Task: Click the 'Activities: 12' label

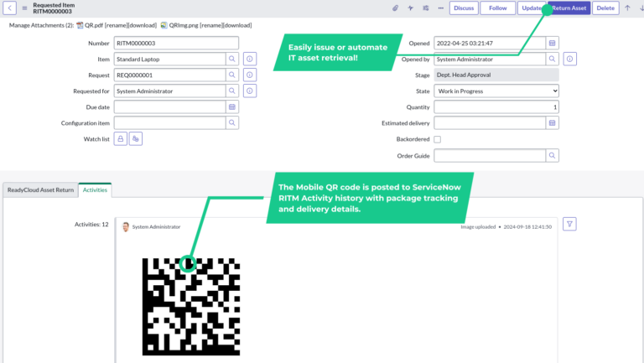Action: click(x=91, y=224)
